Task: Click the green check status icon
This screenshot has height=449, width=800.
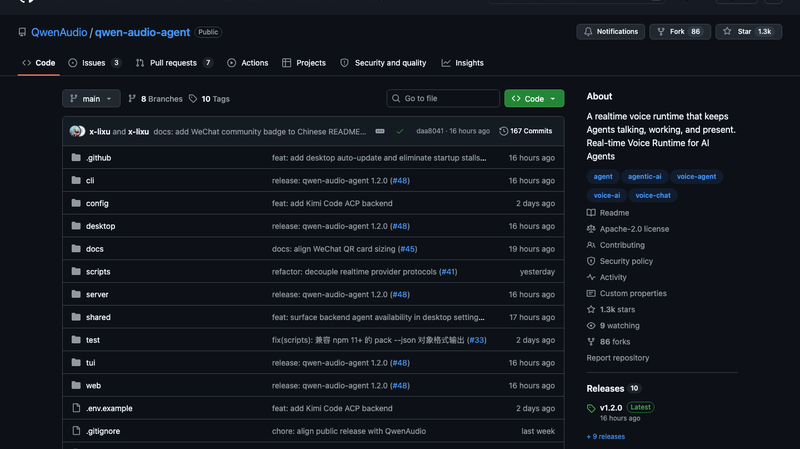Action: [x=400, y=131]
